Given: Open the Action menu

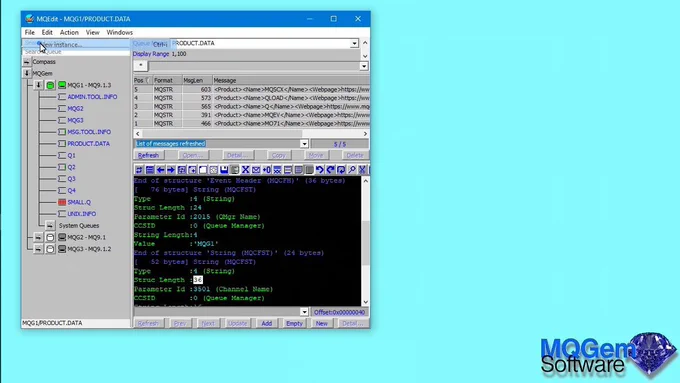Looking at the screenshot, I should pyautogui.click(x=69, y=33).
